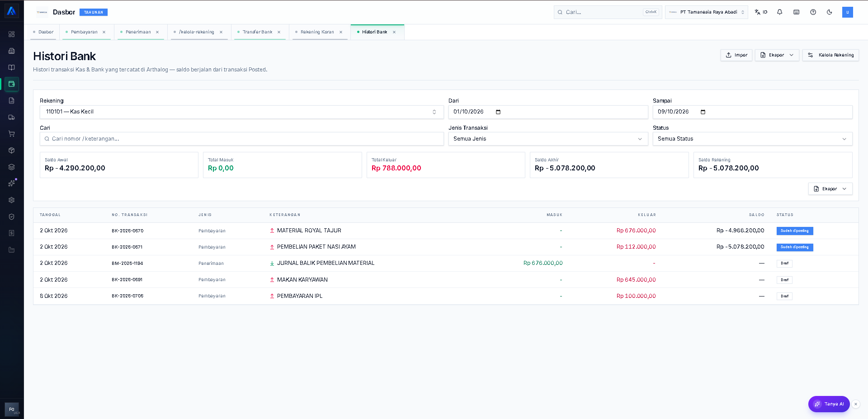Image resolution: width=868 pixels, height=419 pixels.
Task: Open the report document icon in sidebar
Action: (12, 101)
